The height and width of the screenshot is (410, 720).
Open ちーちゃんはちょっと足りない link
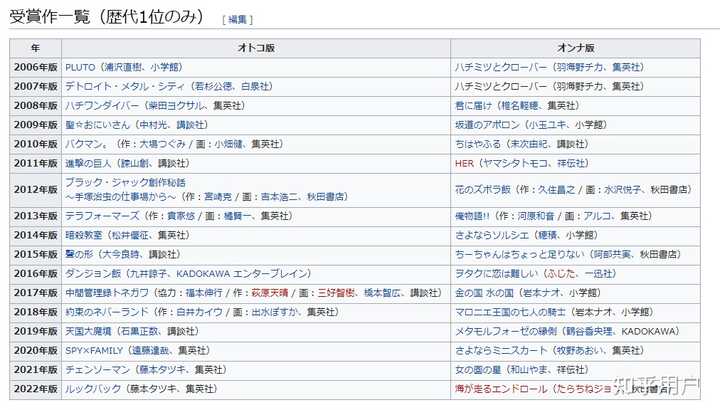(519, 254)
